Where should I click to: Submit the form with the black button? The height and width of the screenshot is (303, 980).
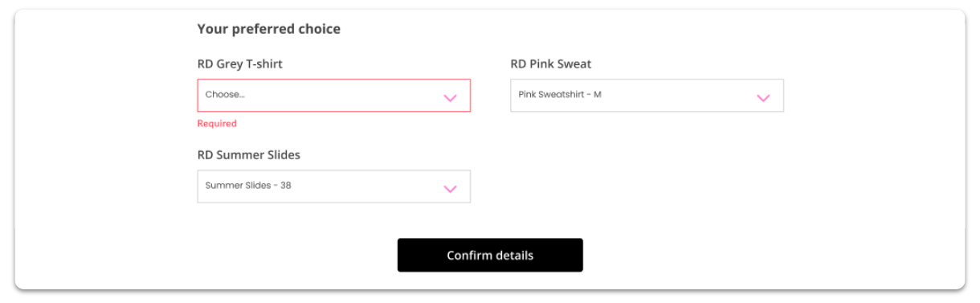pyautogui.click(x=490, y=255)
